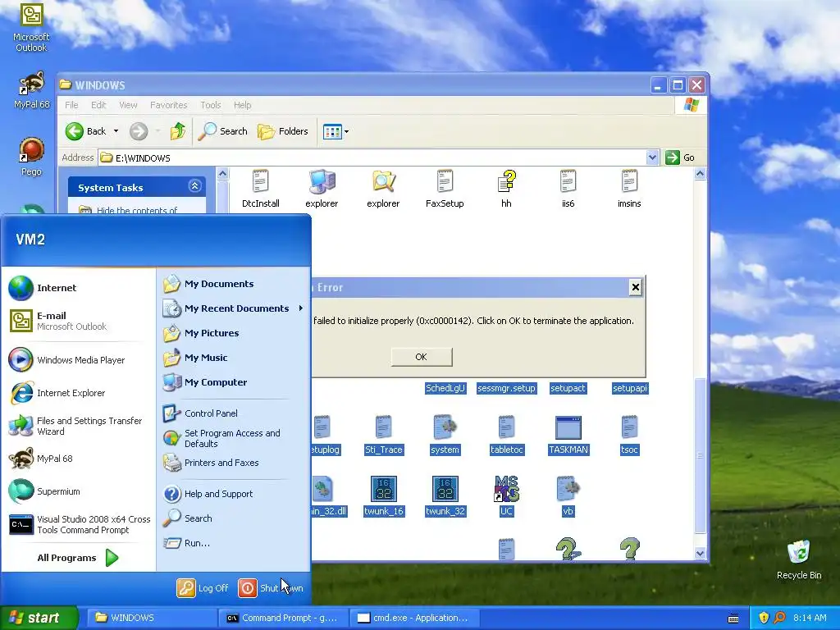Switch to Command Prompt taskbar button
Image resolution: width=840 pixels, height=630 pixels.
pyautogui.click(x=283, y=618)
